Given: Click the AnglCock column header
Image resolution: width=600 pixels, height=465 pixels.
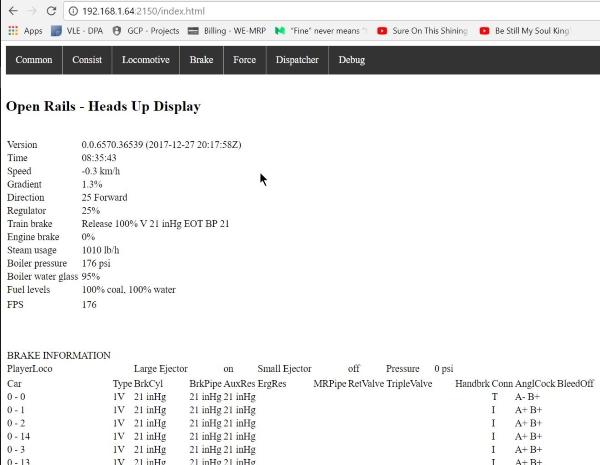Looking at the screenshot, I should click(535, 383).
